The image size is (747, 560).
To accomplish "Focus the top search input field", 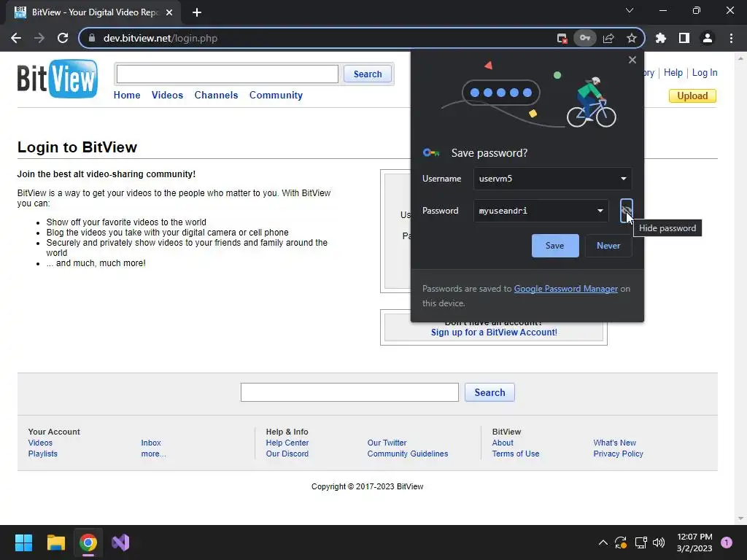I will pyautogui.click(x=228, y=74).
